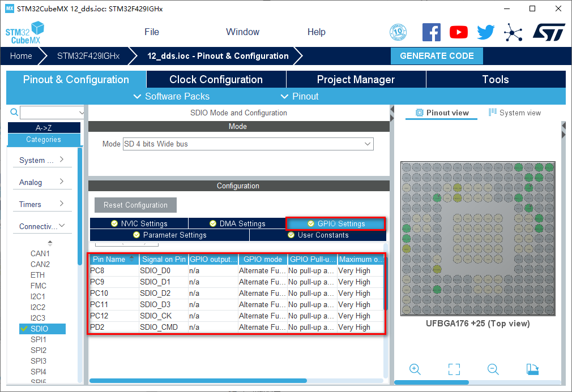572x392 pixels.
Task: Fit the chip view to window
Action: pyautogui.click(x=454, y=369)
